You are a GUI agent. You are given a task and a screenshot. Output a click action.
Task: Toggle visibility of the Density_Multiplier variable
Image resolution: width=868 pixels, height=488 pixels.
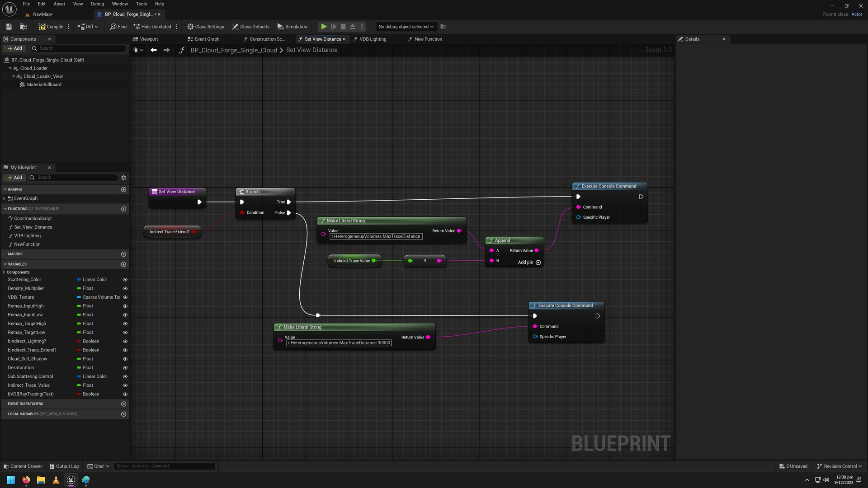tap(125, 288)
